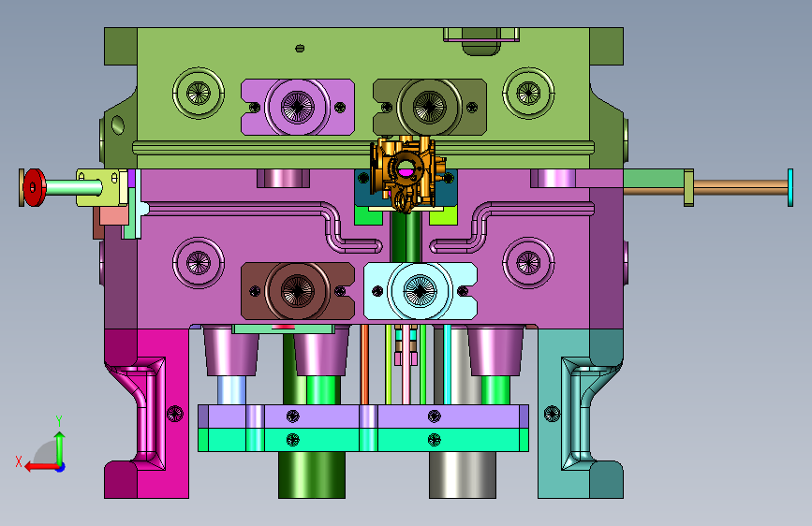Image resolution: width=812 pixels, height=526 pixels.
Task: Select the pale cyan insert in the lower plate
Action: (x=420, y=291)
